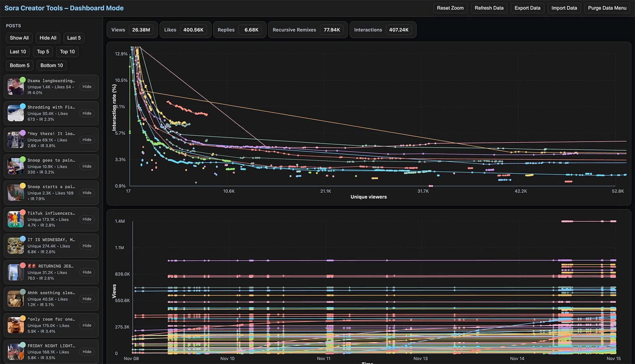
Task: Select the Top 10 posts filter
Action: [67, 52]
